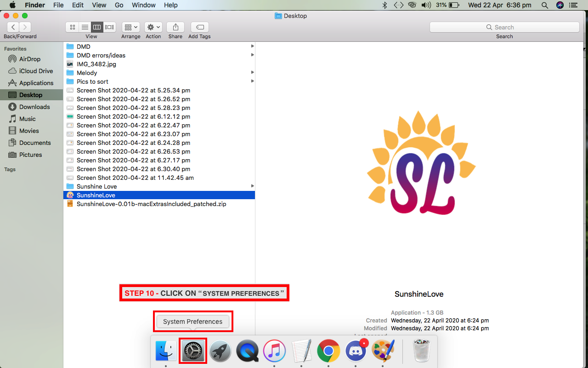Select the IMG_3482.jpg file
588x368 pixels.
point(96,64)
